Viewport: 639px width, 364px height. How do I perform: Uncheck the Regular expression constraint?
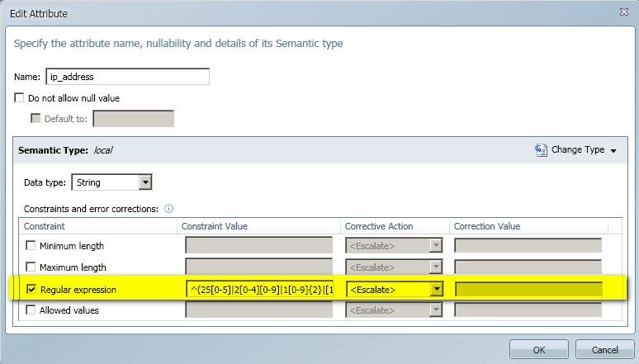31,289
